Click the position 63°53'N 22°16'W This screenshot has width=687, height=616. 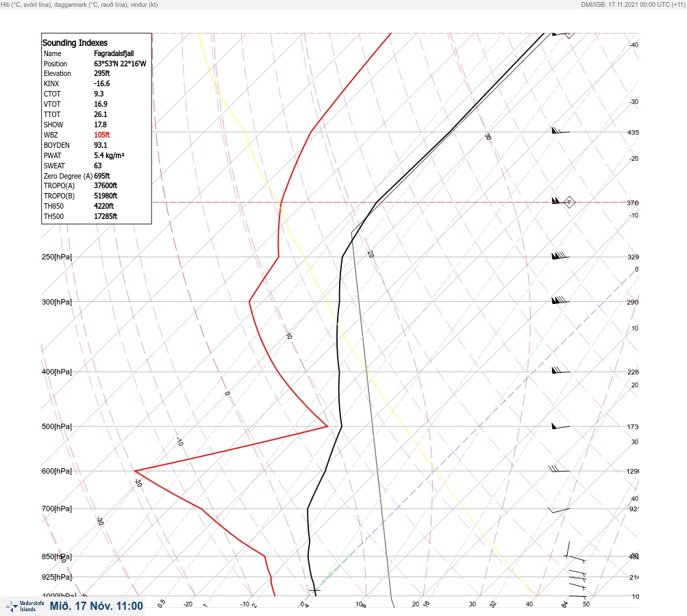pos(120,64)
